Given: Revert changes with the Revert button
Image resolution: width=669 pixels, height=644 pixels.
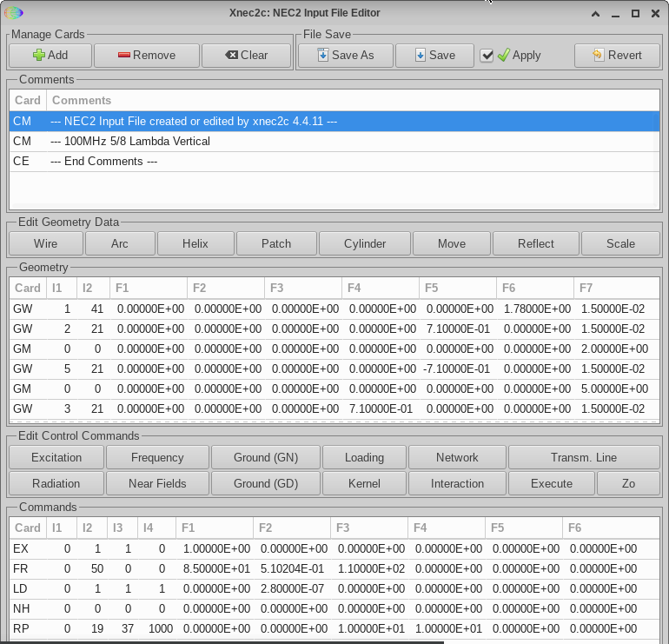Looking at the screenshot, I should click(617, 55).
